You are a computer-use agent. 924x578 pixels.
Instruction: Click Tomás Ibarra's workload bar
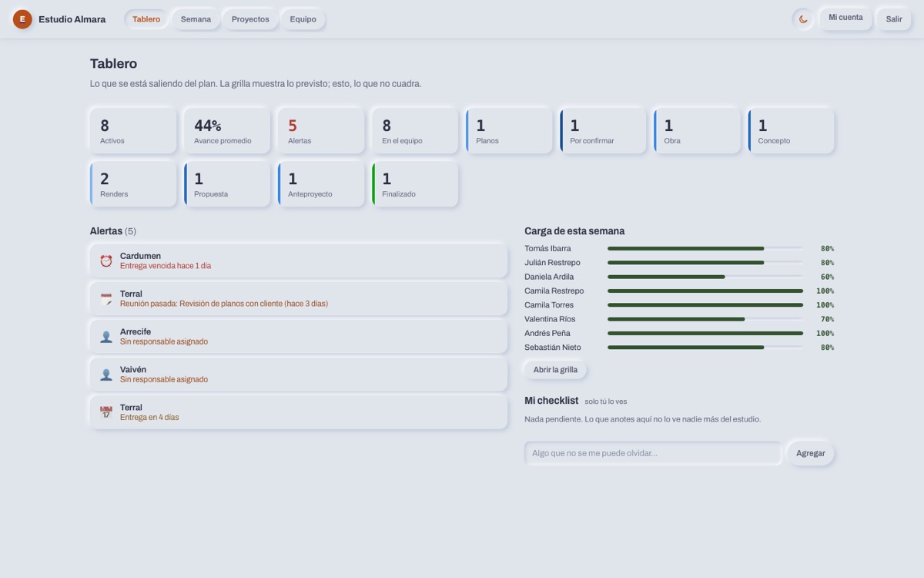point(705,248)
